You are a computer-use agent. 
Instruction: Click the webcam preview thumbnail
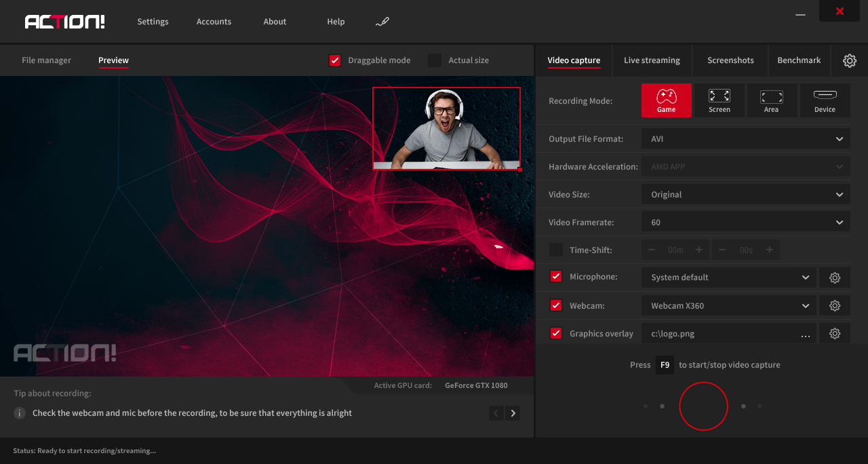pos(446,128)
